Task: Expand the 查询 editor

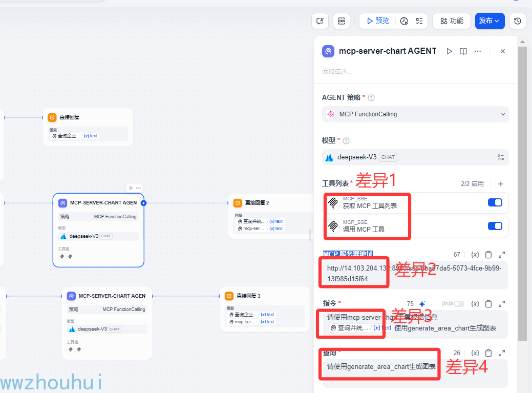Action: pyautogui.click(x=502, y=353)
